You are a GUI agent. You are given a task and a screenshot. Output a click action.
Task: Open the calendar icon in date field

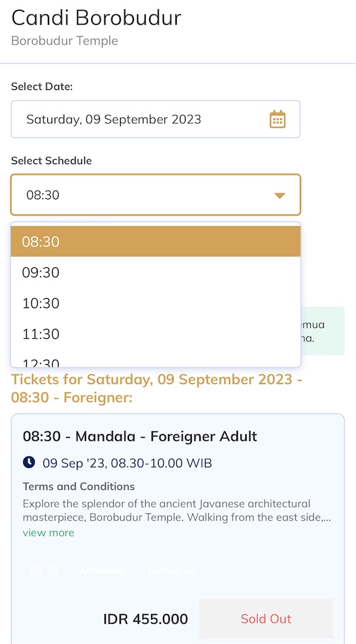pyautogui.click(x=277, y=119)
